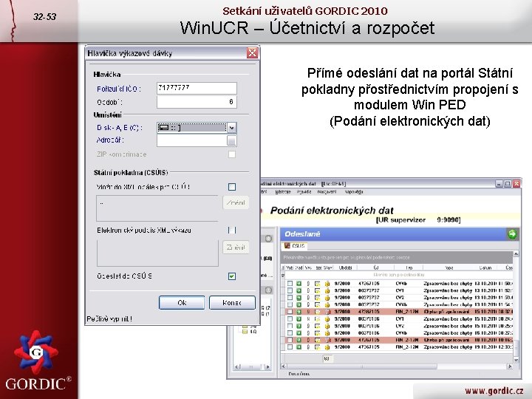
Task: Open the Disk A, B (C) drive dropdown
Action: (231, 128)
